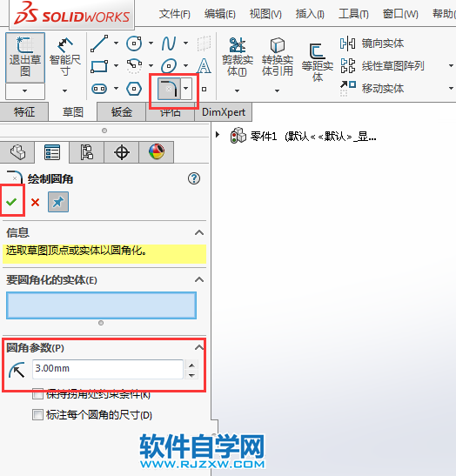Open the ConfigurationManager tab
The image size is (456, 476).
(86, 152)
